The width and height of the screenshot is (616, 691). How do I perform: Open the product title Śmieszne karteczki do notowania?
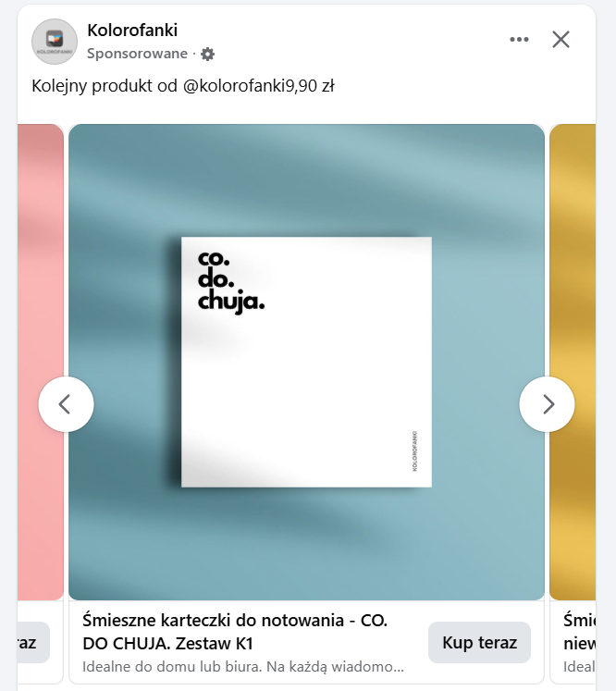(x=235, y=631)
